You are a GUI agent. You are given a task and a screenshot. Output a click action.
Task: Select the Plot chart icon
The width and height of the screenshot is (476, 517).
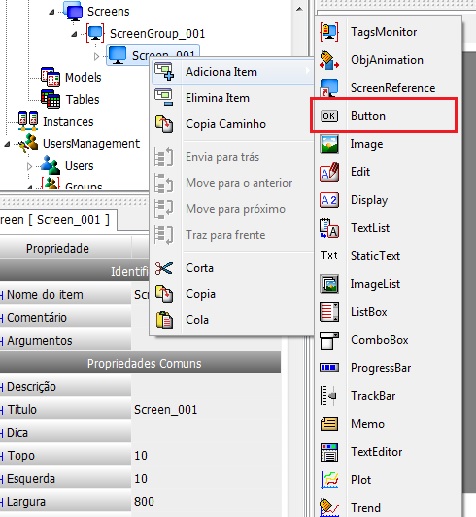(329, 480)
